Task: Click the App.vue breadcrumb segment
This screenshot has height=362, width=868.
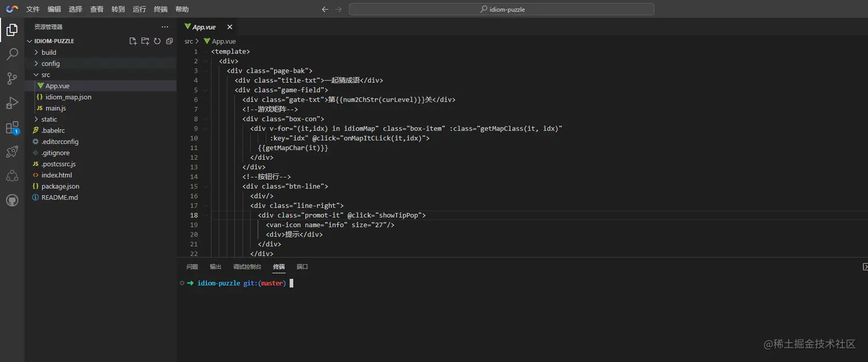Action: click(x=219, y=41)
